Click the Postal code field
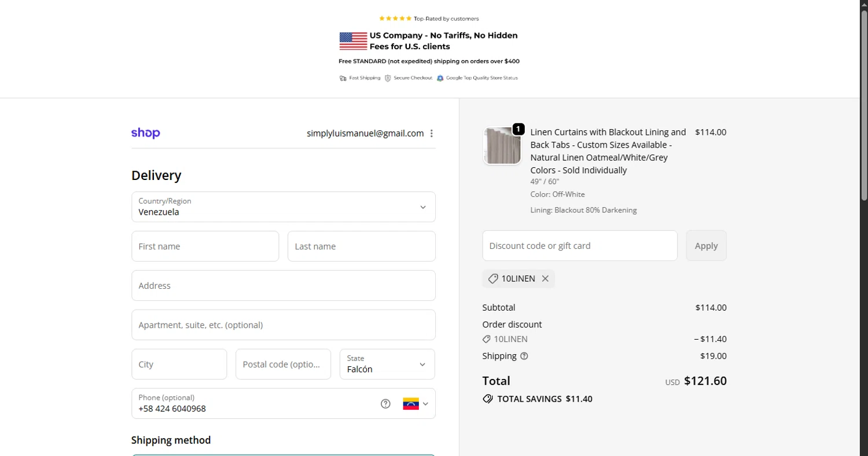Image resolution: width=868 pixels, height=456 pixels. [x=284, y=364]
